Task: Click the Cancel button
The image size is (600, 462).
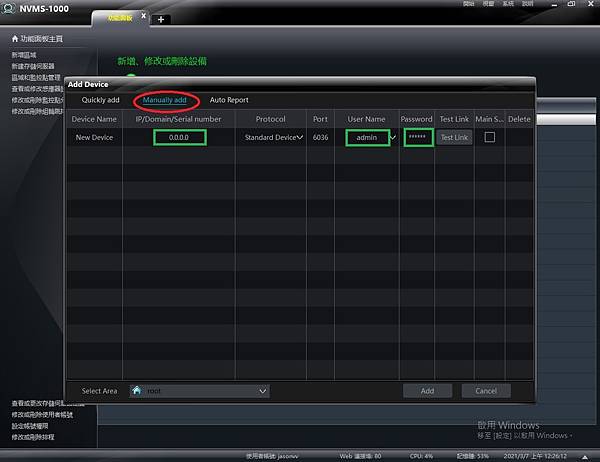Action: click(486, 391)
